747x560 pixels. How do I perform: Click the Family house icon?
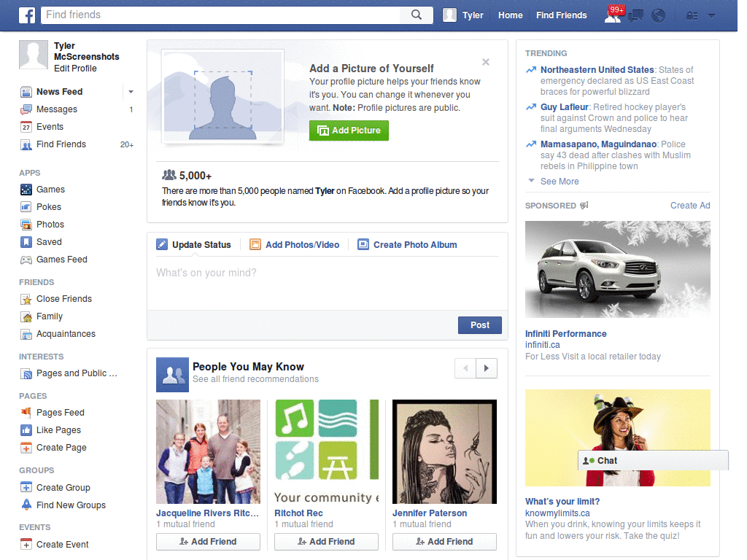26,316
